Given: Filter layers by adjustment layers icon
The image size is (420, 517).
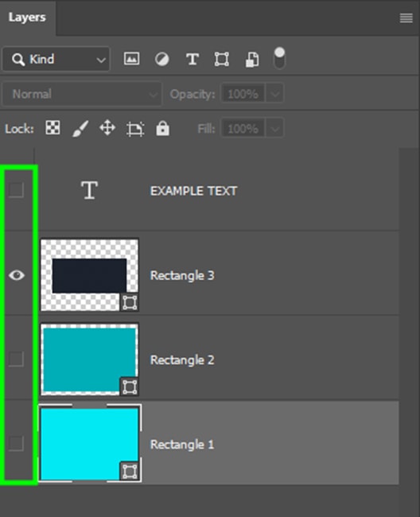Looking at the screenshot, I should tap(161, 60).
